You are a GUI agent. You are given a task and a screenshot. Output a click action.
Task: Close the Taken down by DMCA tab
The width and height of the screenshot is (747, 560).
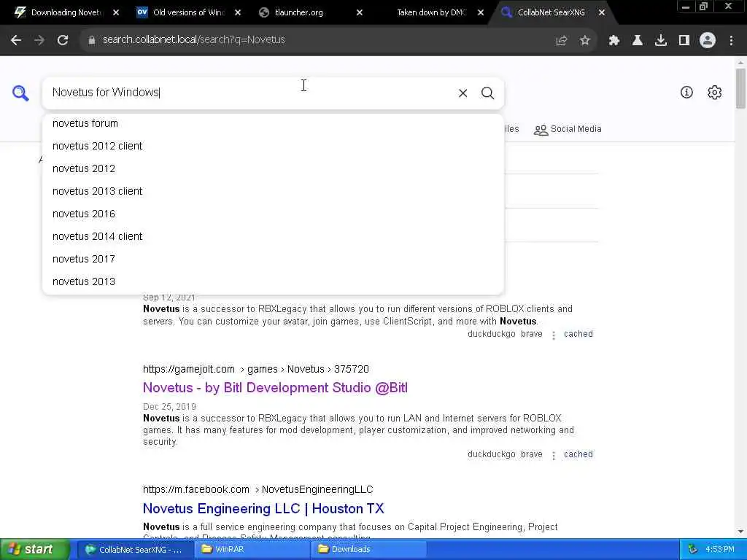(x=481, y=12)
